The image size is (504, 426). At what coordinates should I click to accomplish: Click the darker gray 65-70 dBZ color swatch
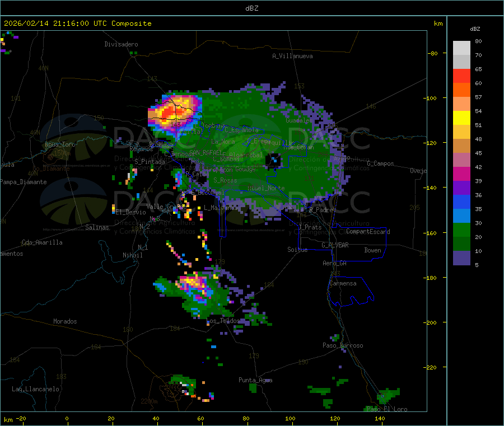[461, 62]
